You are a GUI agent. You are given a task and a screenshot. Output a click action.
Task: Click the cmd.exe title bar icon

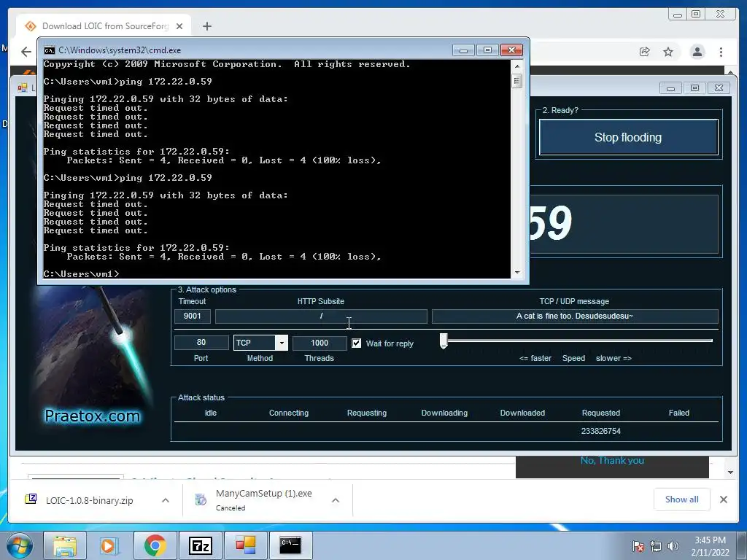click(x=49, y=50)
